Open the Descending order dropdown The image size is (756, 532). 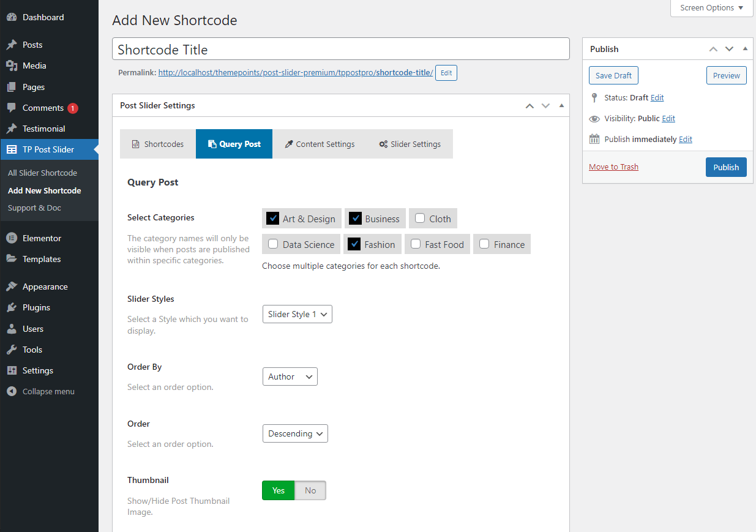[x=295, y=433]
